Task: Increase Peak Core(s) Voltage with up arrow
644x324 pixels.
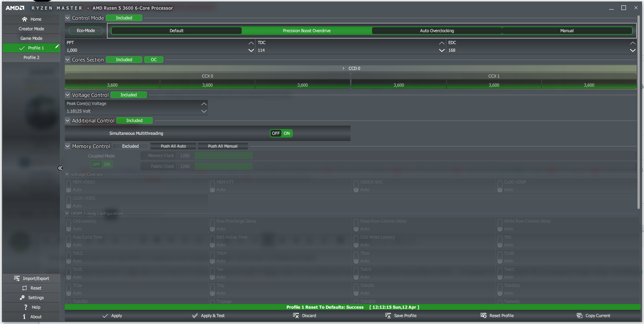Action: [204, 104]
